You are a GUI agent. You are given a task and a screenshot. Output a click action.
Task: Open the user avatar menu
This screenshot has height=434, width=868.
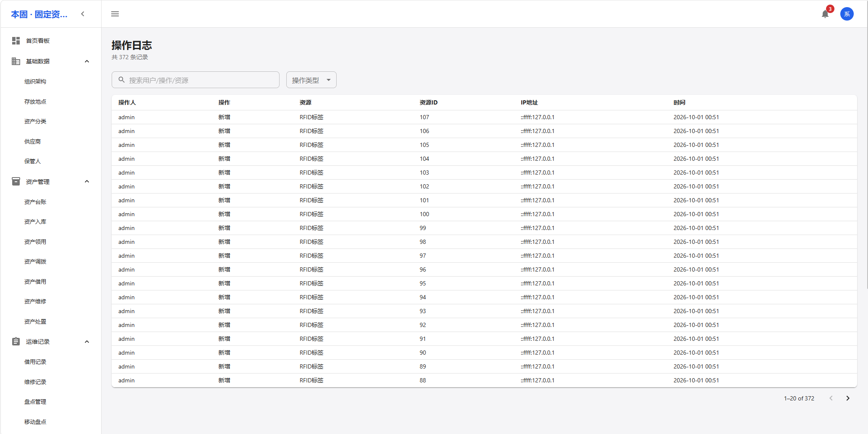point(847,14)
